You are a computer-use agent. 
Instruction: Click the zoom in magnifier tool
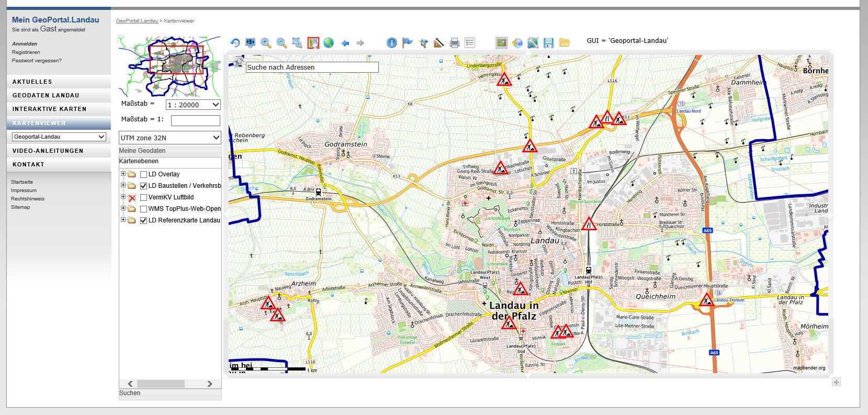(266, 43)
